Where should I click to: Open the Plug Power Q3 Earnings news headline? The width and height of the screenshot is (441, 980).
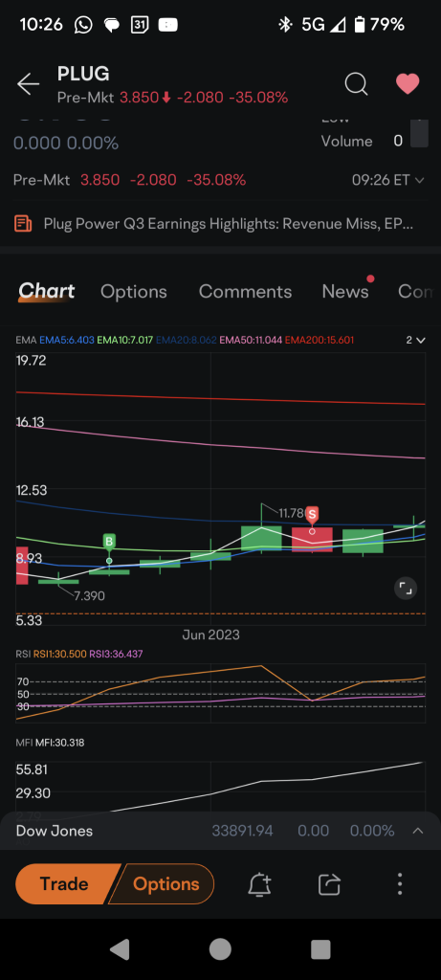click(228, 224)
